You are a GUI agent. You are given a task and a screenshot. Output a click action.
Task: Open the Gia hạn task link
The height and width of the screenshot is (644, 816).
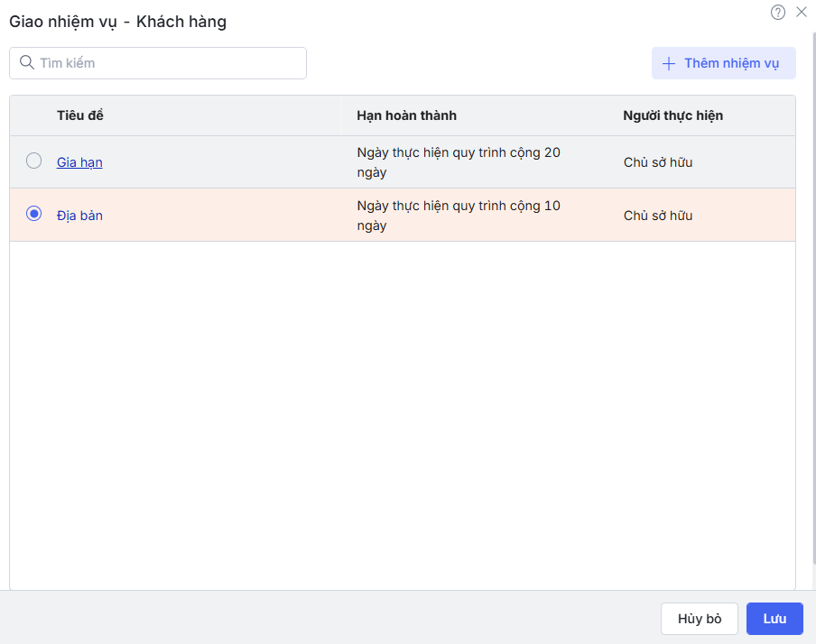79,162
